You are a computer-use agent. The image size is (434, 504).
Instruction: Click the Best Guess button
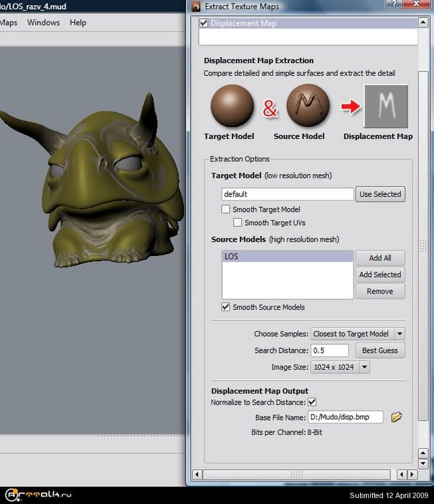[380, 350]
